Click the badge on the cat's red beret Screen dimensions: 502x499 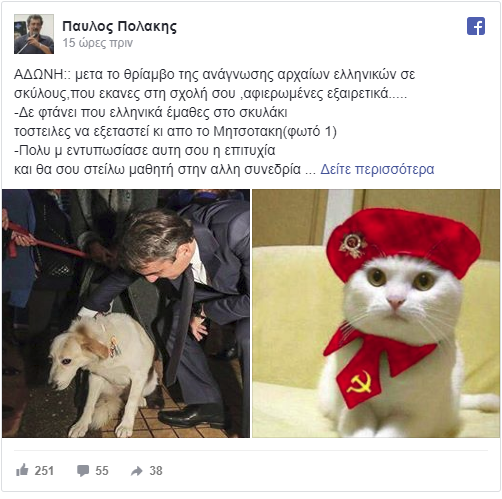click(353, 245)
